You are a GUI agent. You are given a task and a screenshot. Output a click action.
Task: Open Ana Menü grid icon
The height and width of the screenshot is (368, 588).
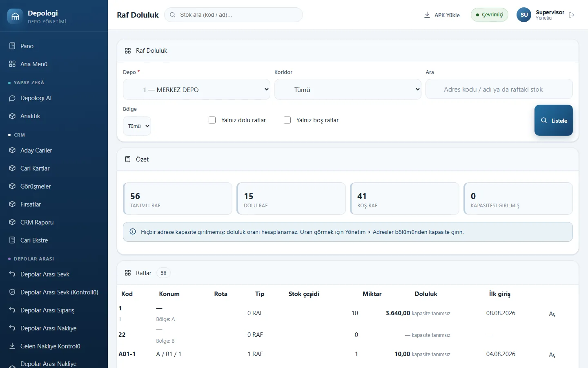point(12,64)
